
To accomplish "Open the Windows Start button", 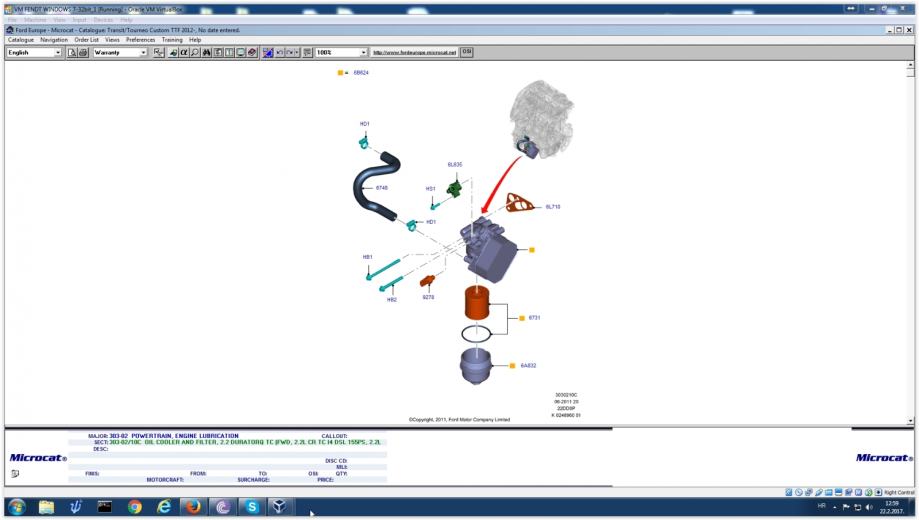I will (x=16, y=507).
